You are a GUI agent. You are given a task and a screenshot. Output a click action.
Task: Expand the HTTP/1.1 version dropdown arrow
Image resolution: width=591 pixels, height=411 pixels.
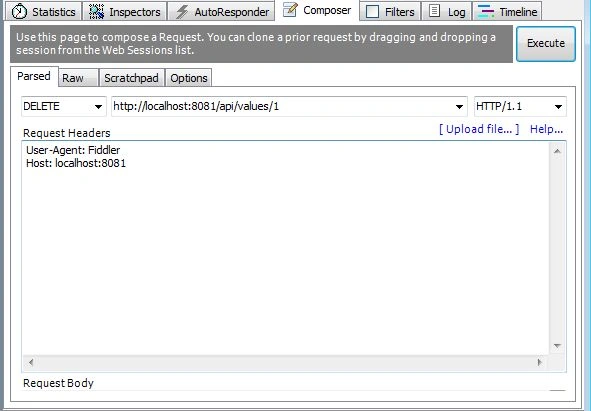(x=558, y=107)
